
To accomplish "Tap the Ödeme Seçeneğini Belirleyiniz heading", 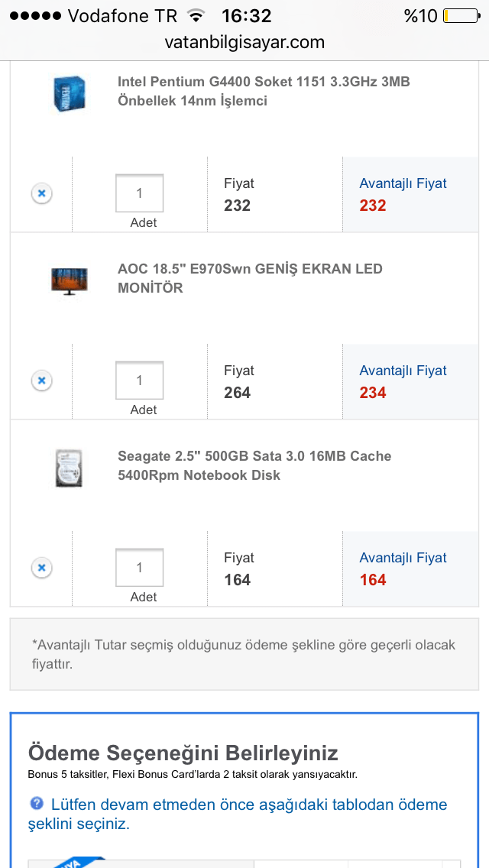I will pyautogui.click(x=183, y=753).
